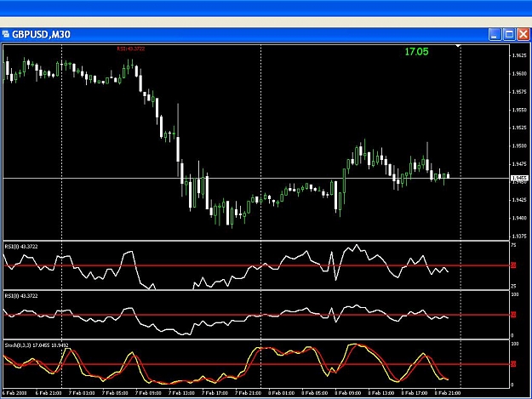Viewport: 532px width, 399px height.
Task: Click the 1.9400 price scale value
Action: click(520, 219)
